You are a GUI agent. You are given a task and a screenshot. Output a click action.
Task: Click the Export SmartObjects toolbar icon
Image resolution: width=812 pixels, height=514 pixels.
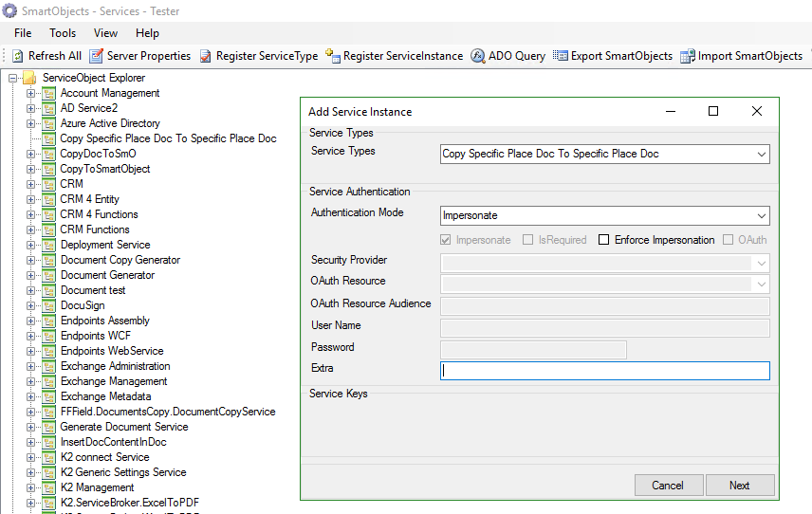click(561, 56)
